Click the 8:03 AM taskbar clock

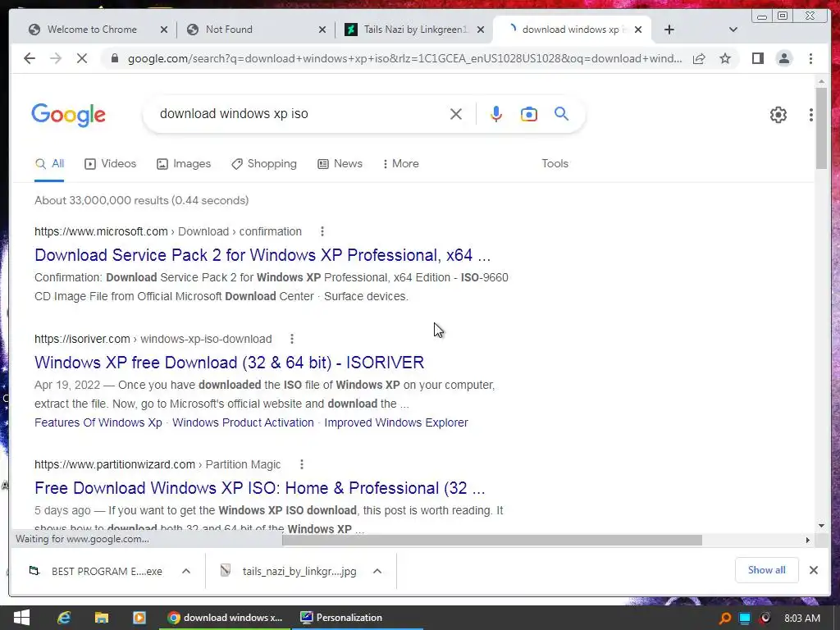tap(802, 619)
